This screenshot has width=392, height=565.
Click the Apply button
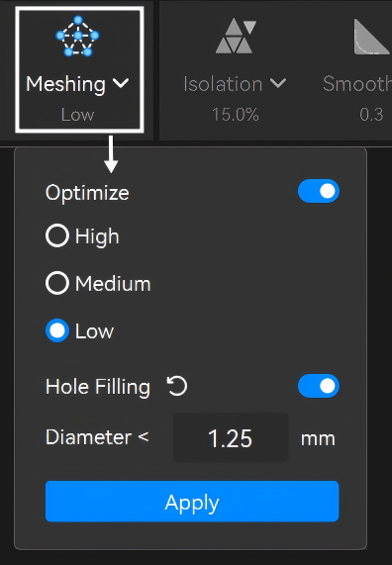tap(192, 502)
